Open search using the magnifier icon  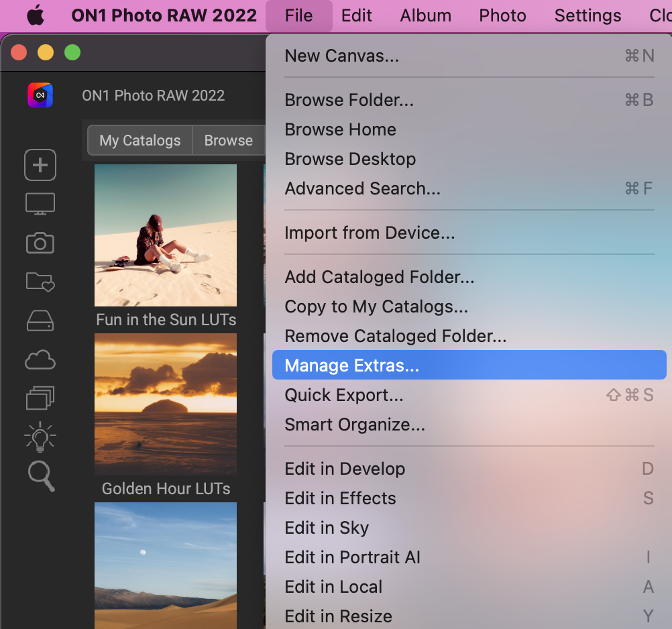40,476
